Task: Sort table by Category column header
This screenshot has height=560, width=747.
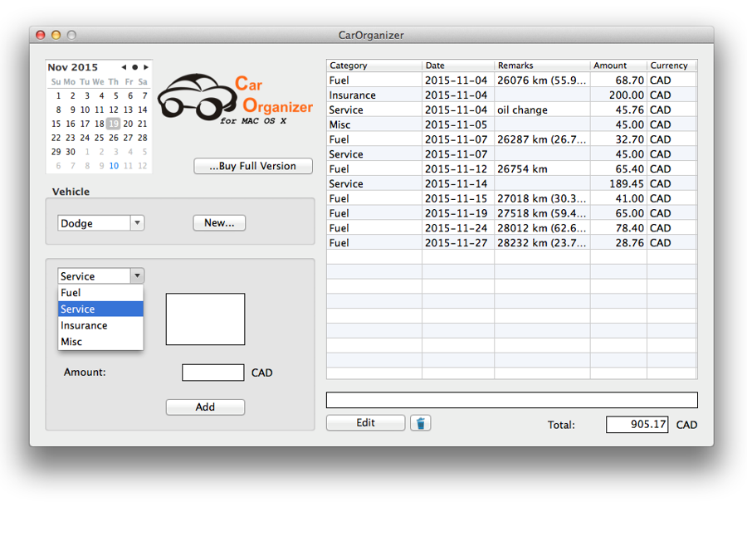Action: tap(373, 66)
